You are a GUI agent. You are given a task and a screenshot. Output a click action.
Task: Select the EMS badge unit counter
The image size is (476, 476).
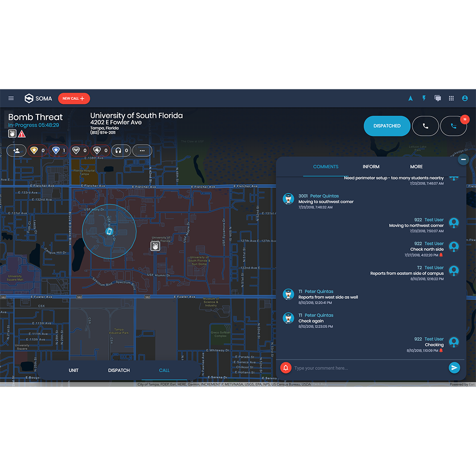click(79, 150)
